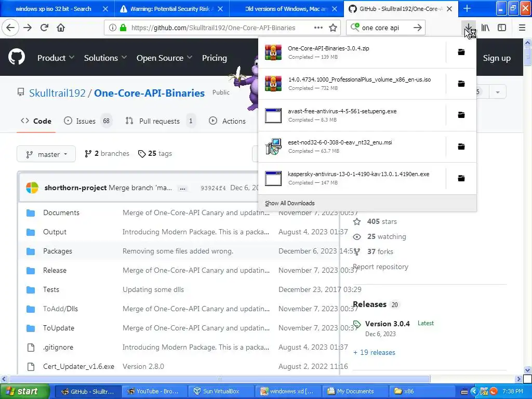532x399 pixels.
Task: Run search with the search-bar arrow
Action: 418,28
